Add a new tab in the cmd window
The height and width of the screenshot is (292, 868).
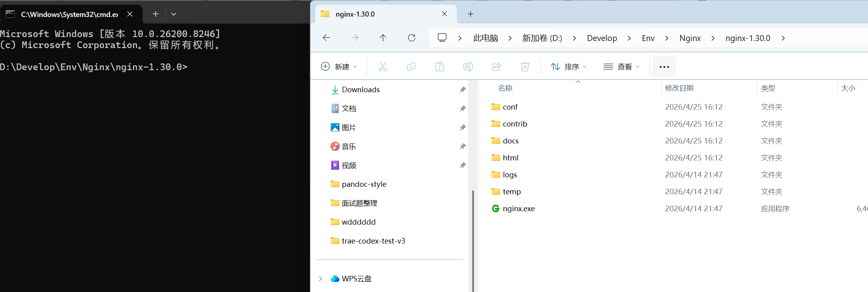(156, 14)
